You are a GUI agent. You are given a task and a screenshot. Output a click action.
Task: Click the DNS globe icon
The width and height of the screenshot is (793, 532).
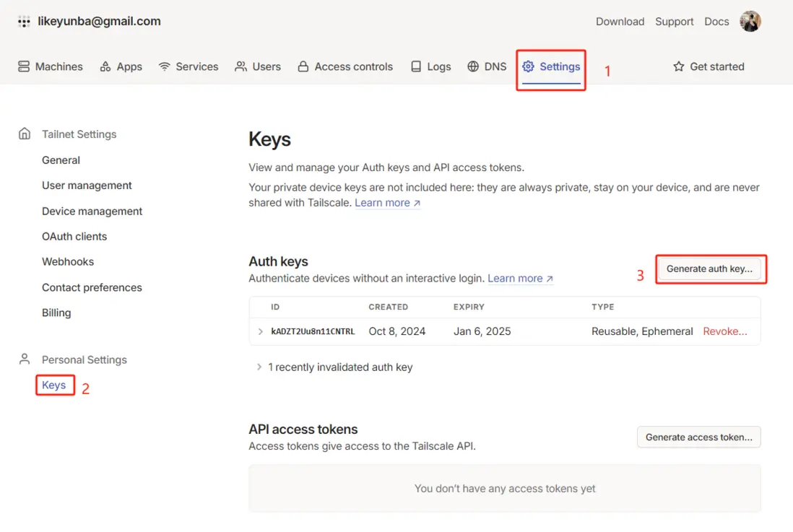pyautogui.click(x=473, y=66)
